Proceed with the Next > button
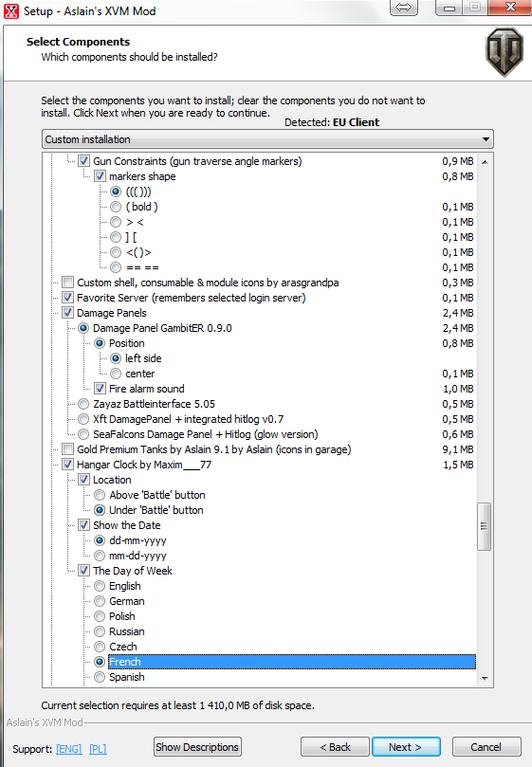This screenshot has height=767, width=532. [406, 747]
